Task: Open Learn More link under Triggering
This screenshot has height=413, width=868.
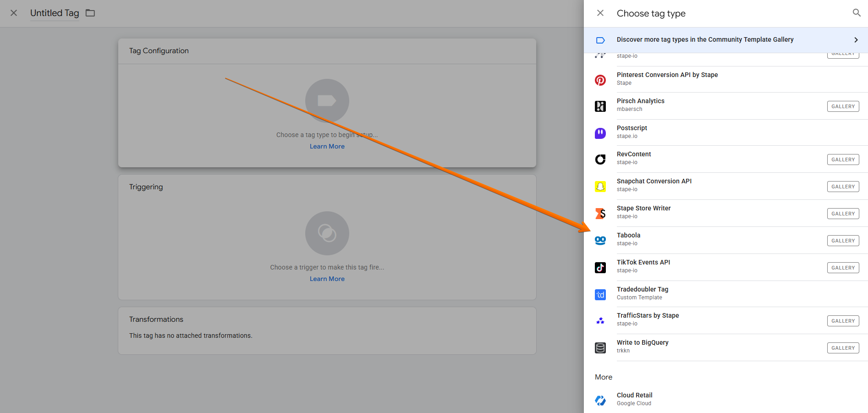Action: click(327, 279)
